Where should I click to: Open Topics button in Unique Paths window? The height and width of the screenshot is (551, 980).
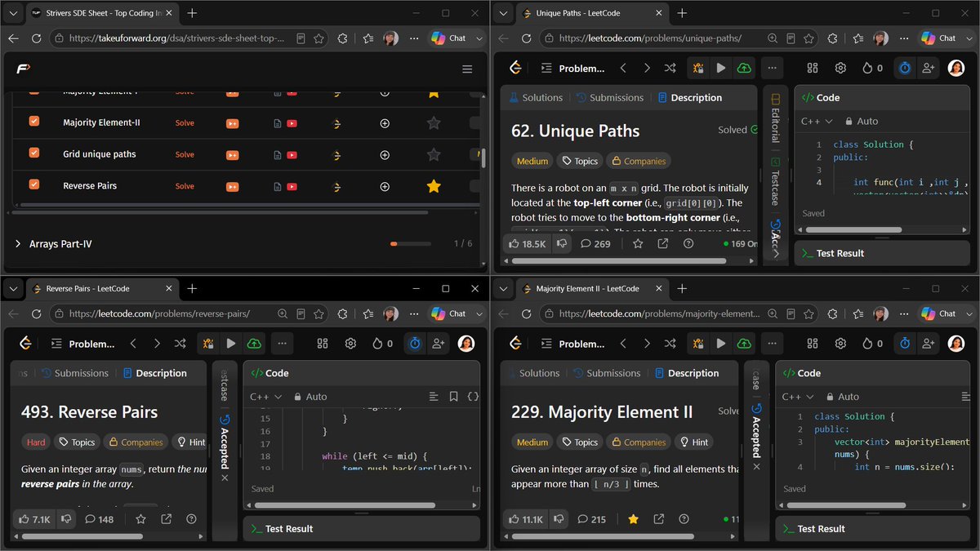coord(579,161)
